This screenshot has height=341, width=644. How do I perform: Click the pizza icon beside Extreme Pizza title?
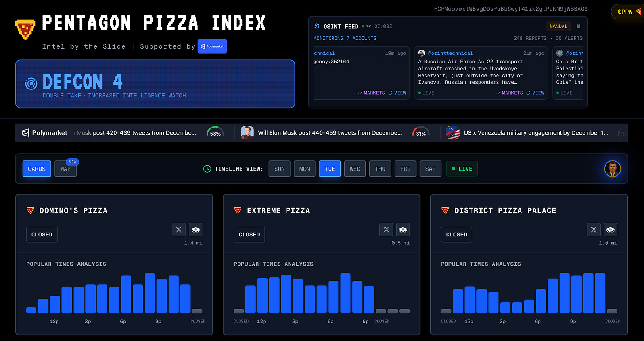point(238,210)
